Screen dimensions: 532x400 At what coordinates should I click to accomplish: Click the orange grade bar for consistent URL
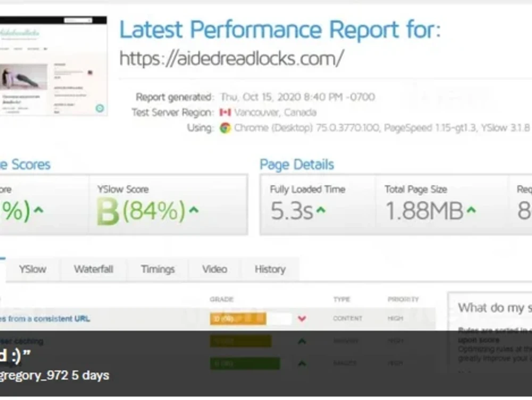[x=238, y=319]
